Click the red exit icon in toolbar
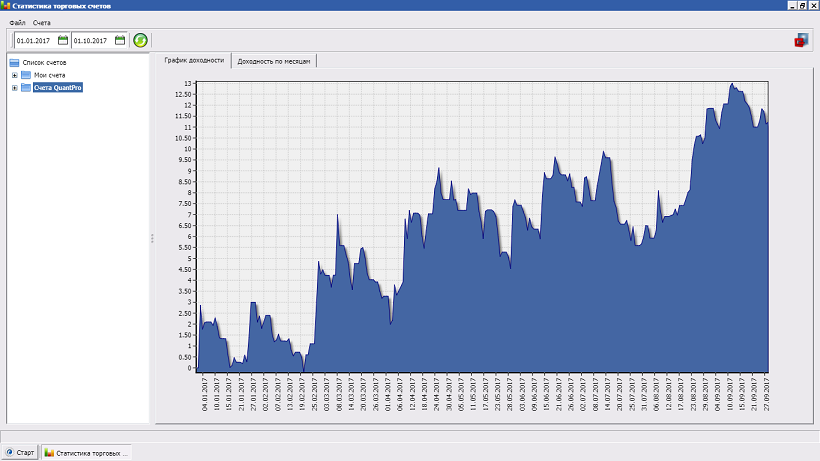The width and height of the screenshot is (820, 461). (800, 40)
